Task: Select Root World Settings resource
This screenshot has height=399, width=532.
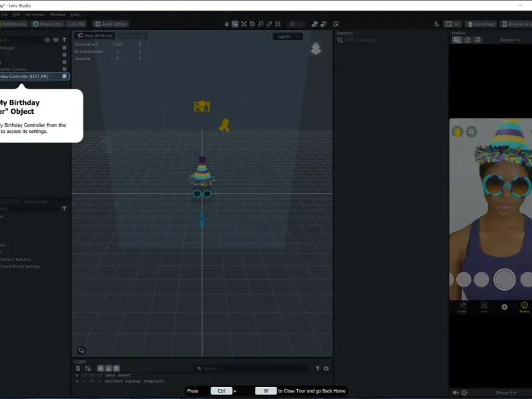Action: point(21,267)
